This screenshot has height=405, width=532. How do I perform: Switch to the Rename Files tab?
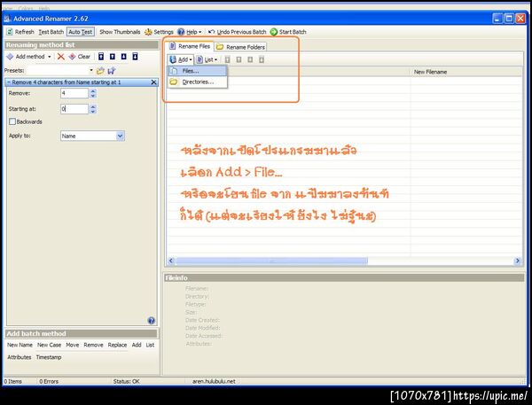point(190,46)
